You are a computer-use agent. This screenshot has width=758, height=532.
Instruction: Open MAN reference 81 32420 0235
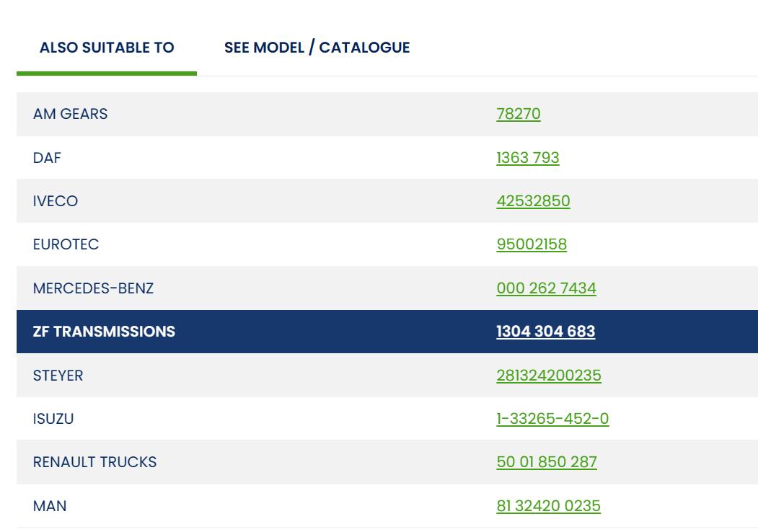point(548,506)
